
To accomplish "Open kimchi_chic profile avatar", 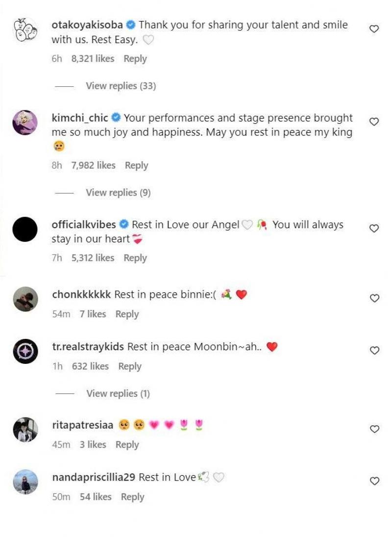I will click(25, 123).
